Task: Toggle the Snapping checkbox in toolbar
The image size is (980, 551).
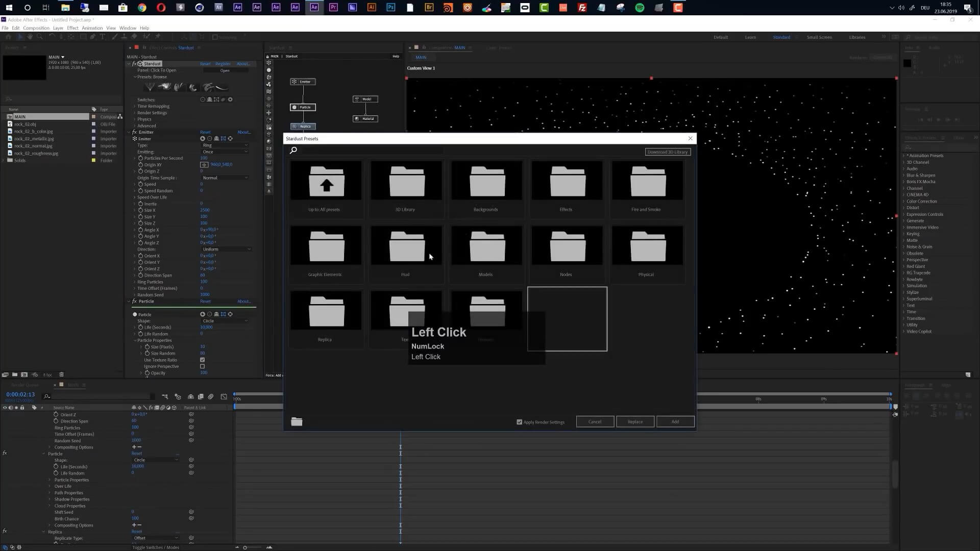Action: (215, 37)
